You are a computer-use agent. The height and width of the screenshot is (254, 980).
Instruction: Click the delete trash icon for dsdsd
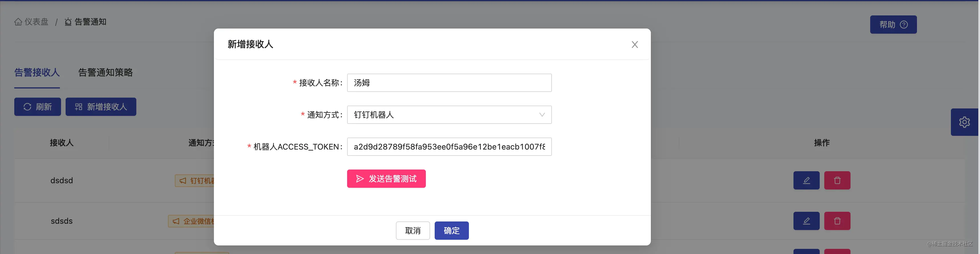click(837, 180)
